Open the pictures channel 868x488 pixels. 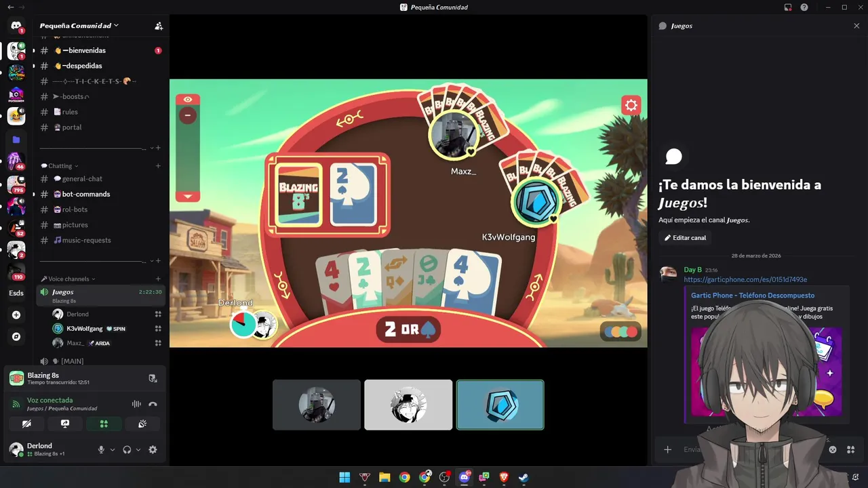point(100,224)
